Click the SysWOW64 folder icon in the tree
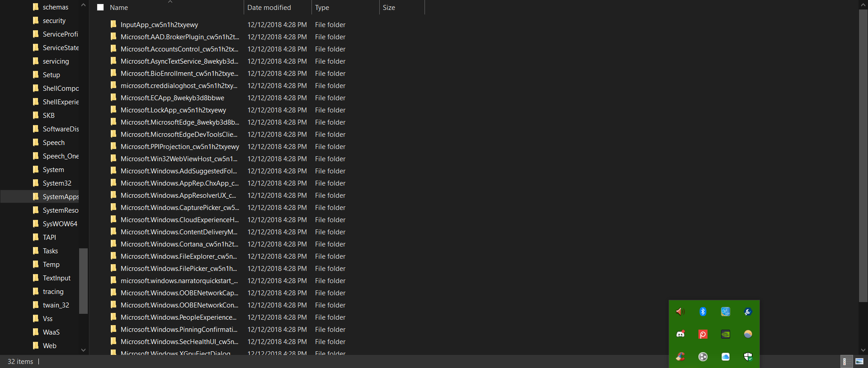 pos(36,224)
